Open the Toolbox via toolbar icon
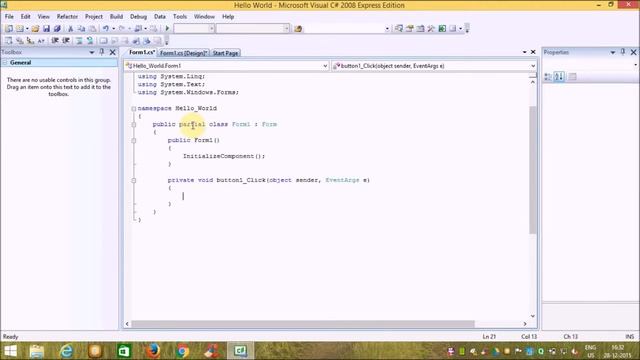This screenshot has height=360, width=640. (x=431, y=29)
